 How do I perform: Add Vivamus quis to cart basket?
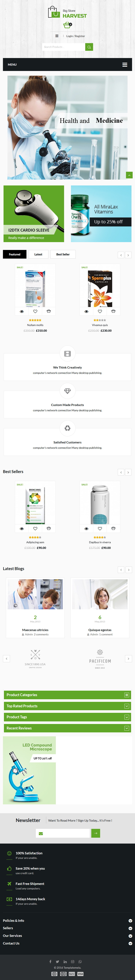(113, 311)
